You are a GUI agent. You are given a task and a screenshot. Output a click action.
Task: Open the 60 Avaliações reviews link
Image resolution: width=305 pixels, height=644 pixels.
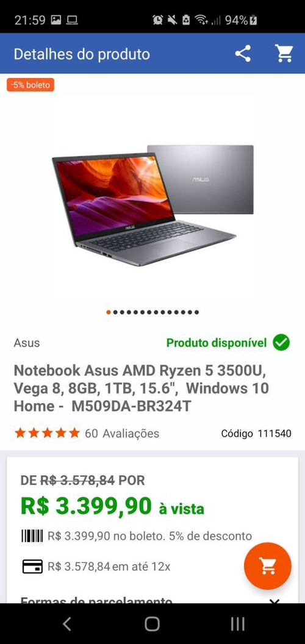[122, 434]
